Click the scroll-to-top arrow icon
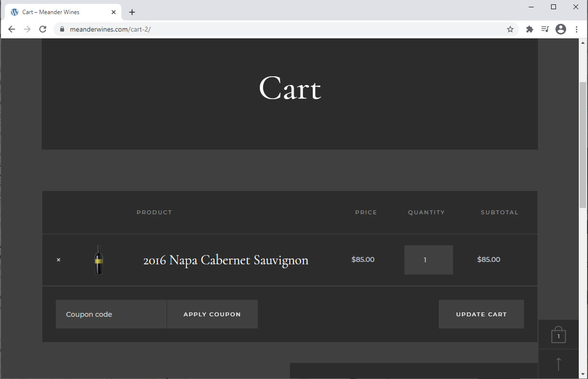588x379 pixels. 558,364
